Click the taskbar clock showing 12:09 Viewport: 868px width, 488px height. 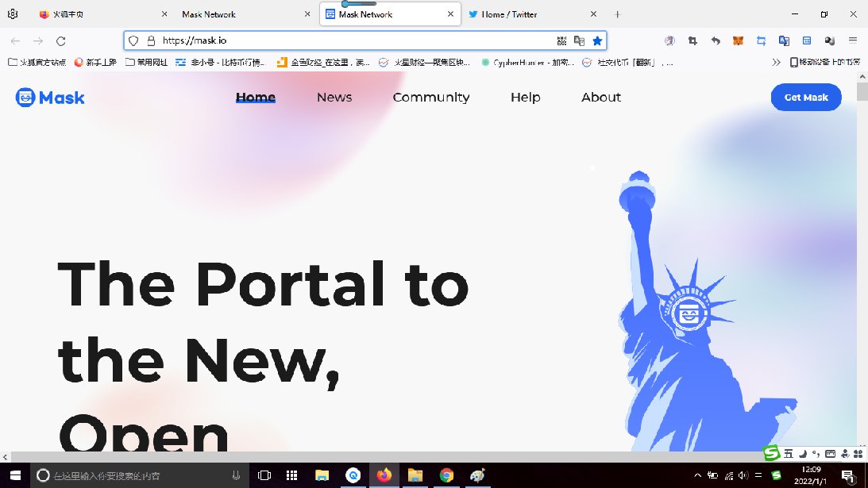tap(811, 475)
